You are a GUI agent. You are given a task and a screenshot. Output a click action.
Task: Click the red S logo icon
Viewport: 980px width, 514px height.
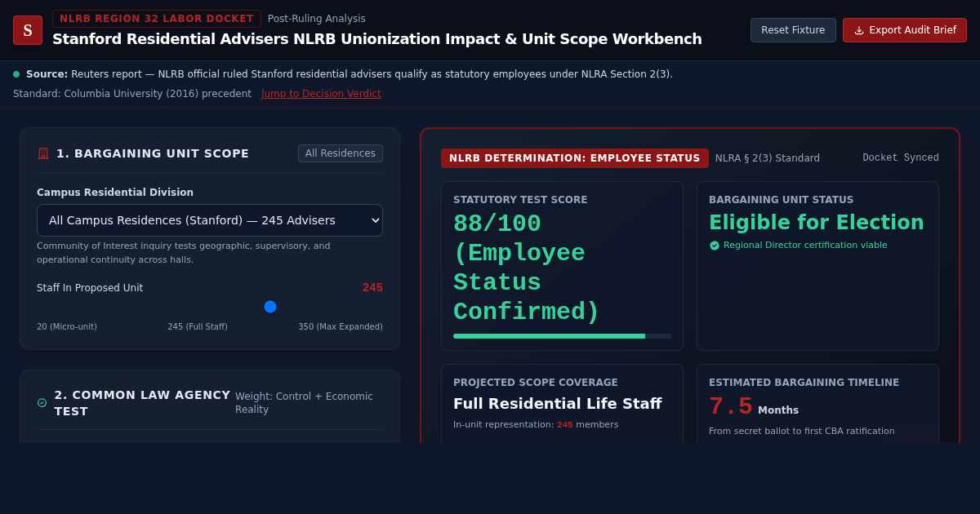pos(28,30)
